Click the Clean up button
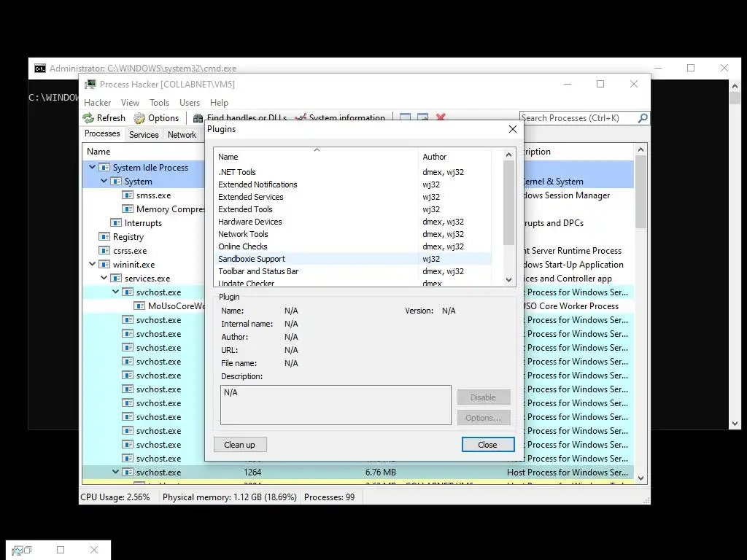Screen dimensions: 747x560 pyautogui.click(x=239, y=445)
